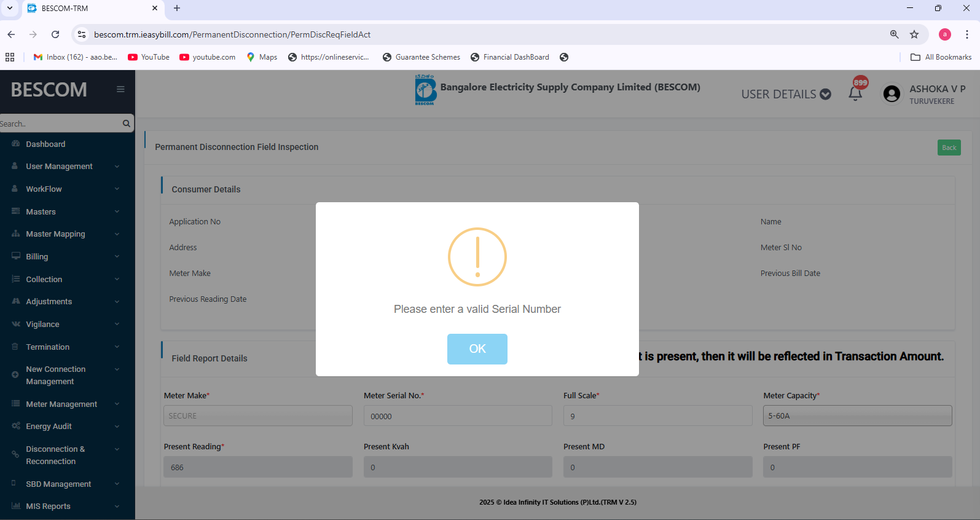Open Chrome apps grid icon
980x520 pixels.
click(10, 57)
